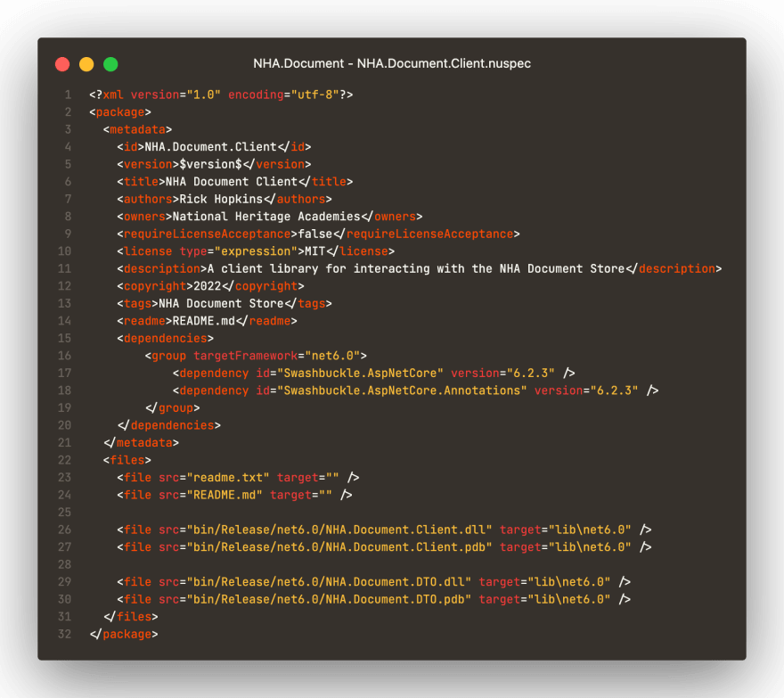Screen dimensions: 784x698
Task: Click README.md inside the readme tag
Action: [x=203, y=321]
